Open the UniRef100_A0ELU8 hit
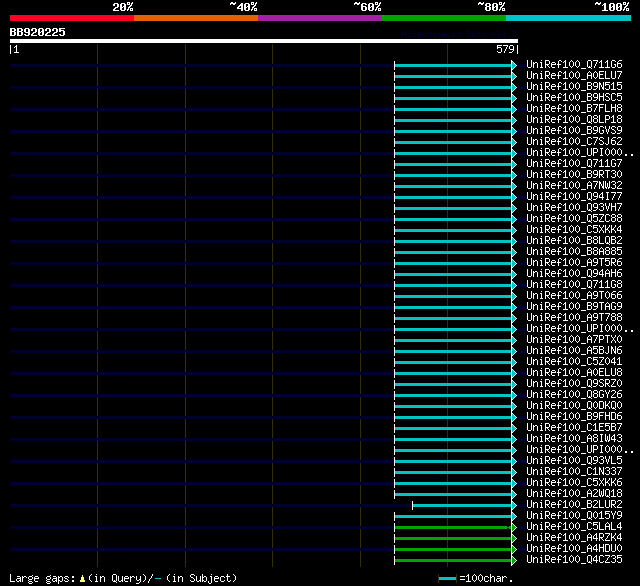 click(x=574, y=373)
